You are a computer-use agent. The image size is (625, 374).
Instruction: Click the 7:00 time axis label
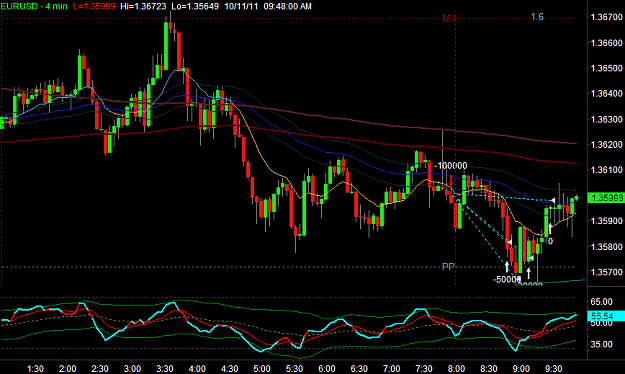click(391, 368)
